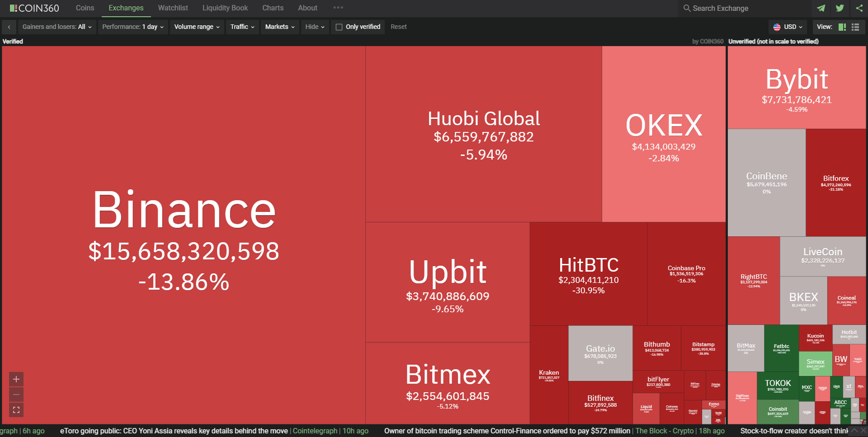Zoom out with the minus button
The width and height of the screenshot is (868, 437).
tap(16, 395)
